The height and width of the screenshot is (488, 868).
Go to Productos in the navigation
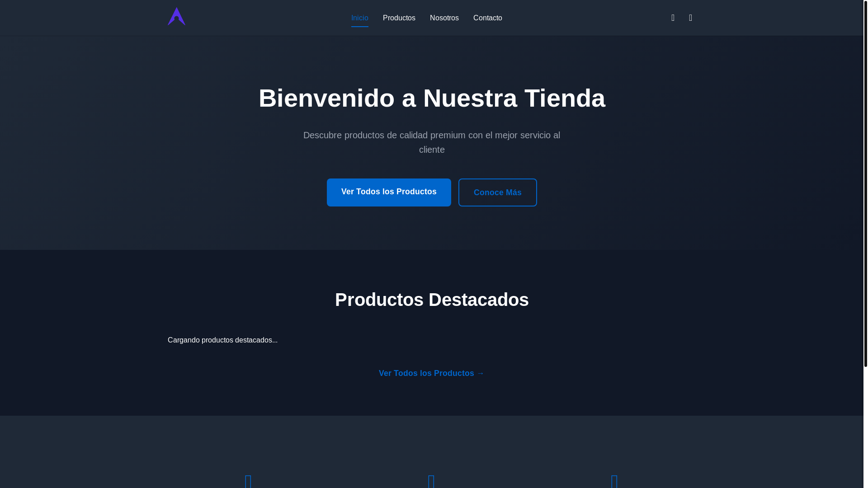pos(399,18)
